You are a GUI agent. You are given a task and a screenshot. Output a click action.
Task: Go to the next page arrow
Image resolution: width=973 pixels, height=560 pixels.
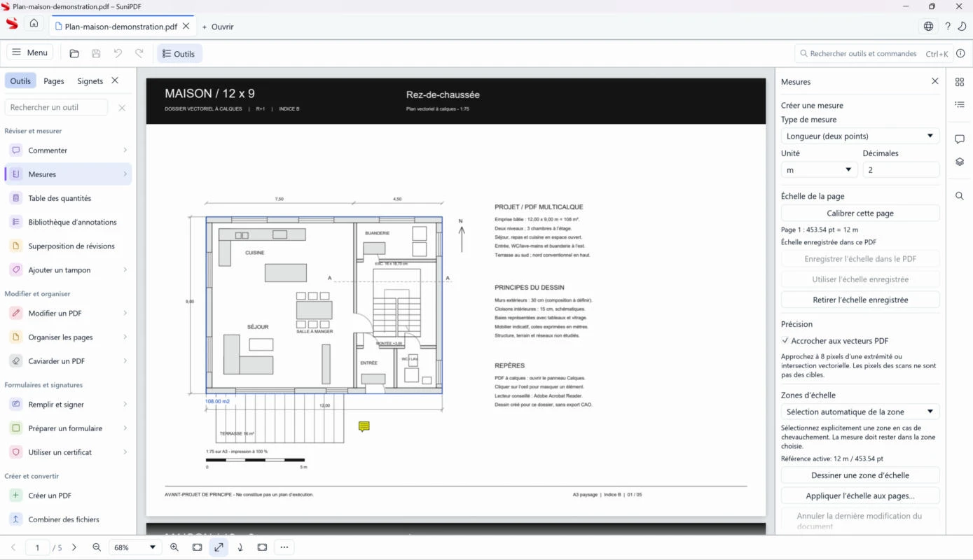click(x=74, y=547)
